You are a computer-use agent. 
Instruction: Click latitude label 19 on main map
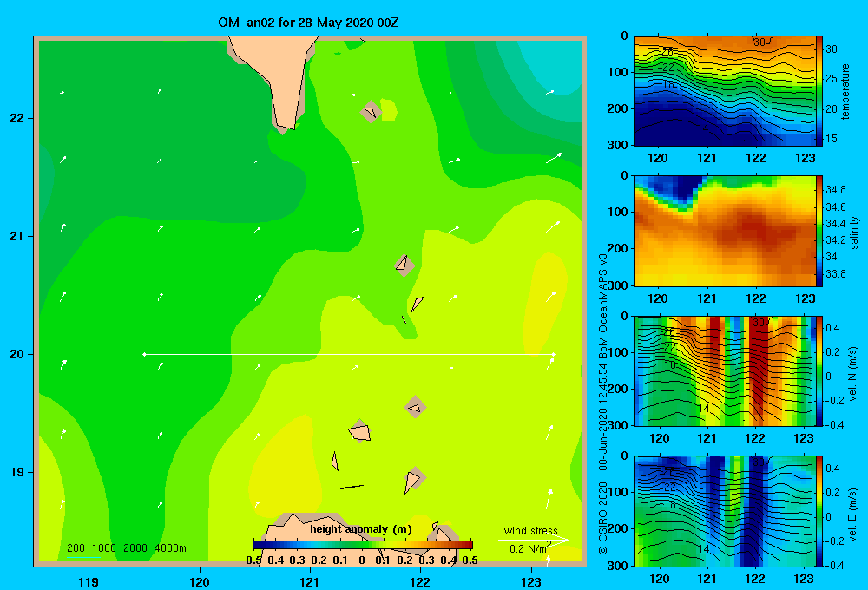point(17,472)
